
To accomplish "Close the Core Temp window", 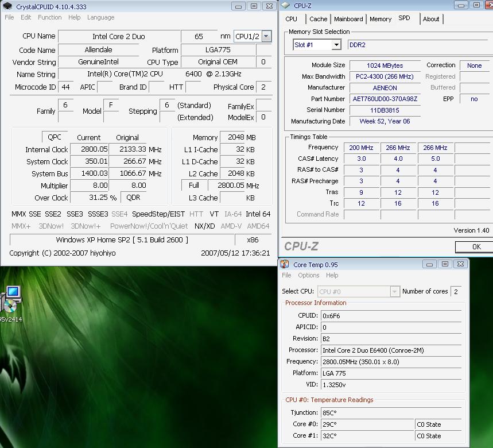I will coord(460,264).
